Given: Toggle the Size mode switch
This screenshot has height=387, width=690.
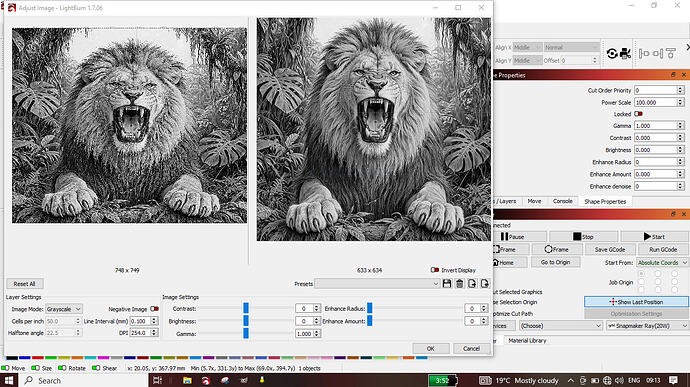Looking at the screenshot, I should [35, 368].
